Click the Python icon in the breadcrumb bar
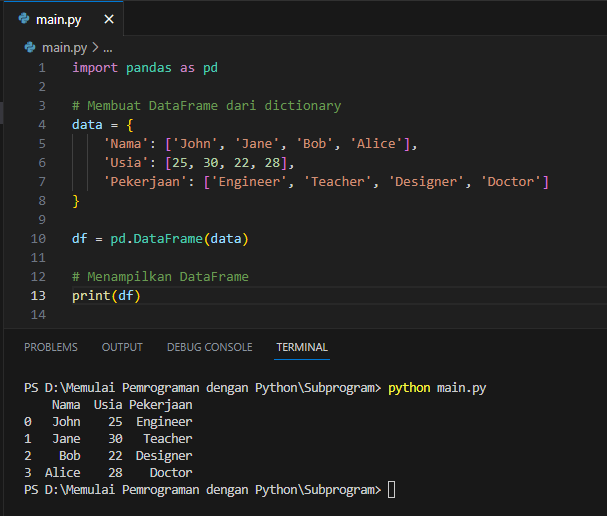 tap(29, 47)
